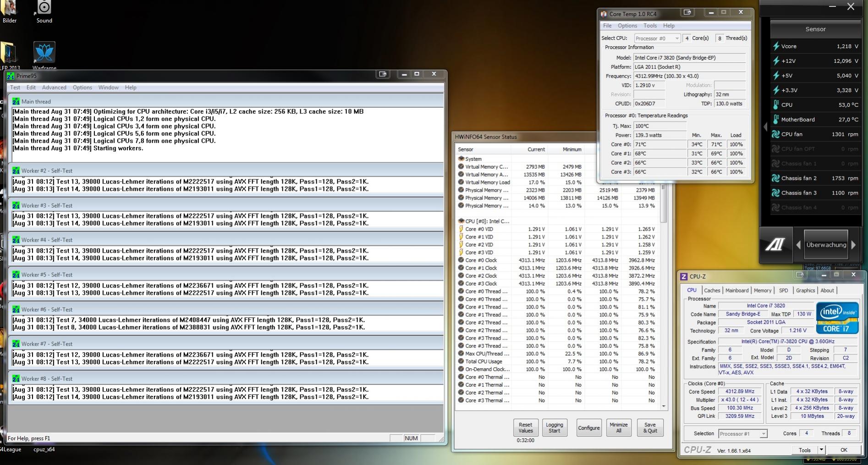Click the CPU thermometer icon in sensor panel

pyautogui.click(x=776, y=105)
